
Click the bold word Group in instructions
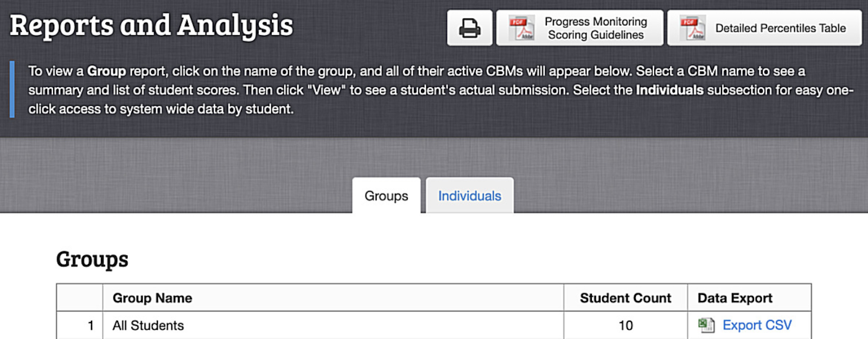pos(106,71)
